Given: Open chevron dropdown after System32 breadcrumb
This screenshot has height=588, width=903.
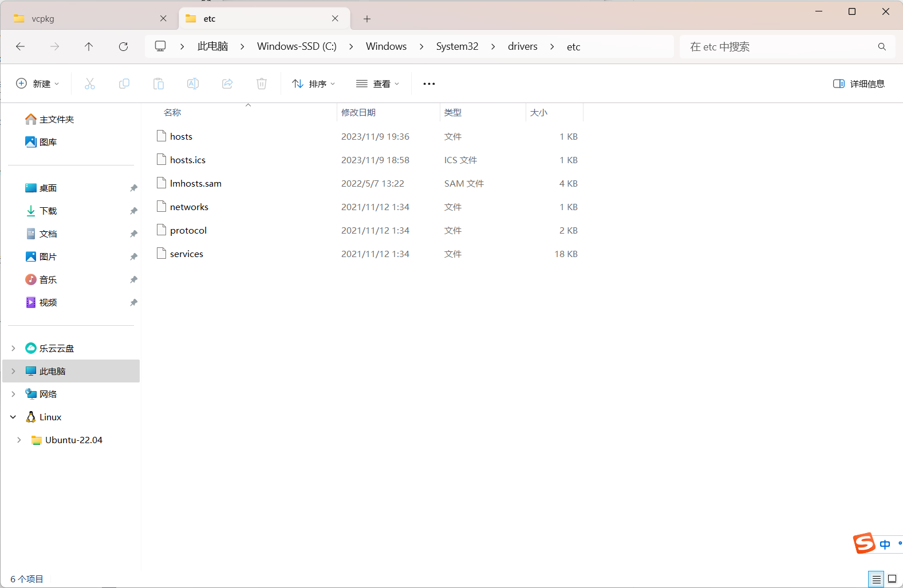Looking at the screenshot, I should pyautogui.click(x=493, y=46).
